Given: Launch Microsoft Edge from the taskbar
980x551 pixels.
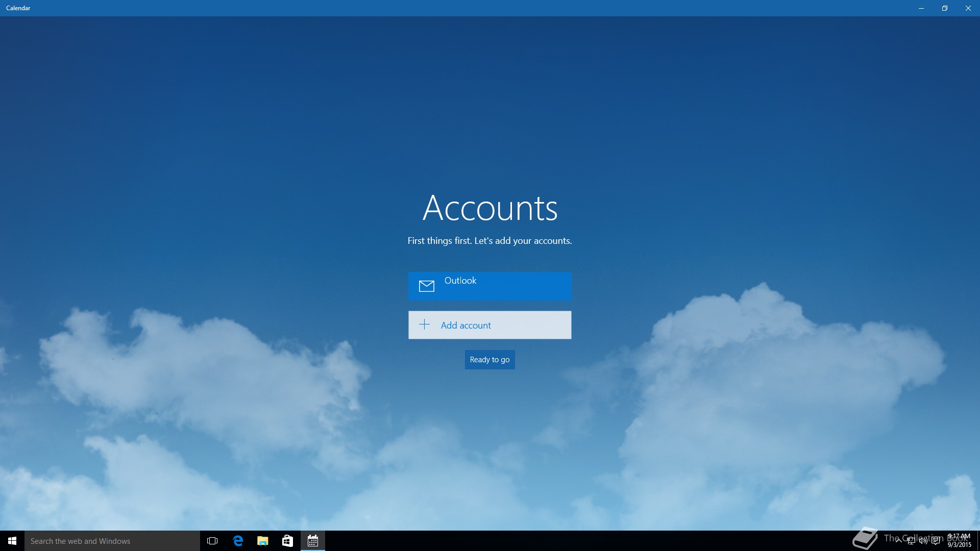Looking at the screenshot, I should [x=237, y=541].
